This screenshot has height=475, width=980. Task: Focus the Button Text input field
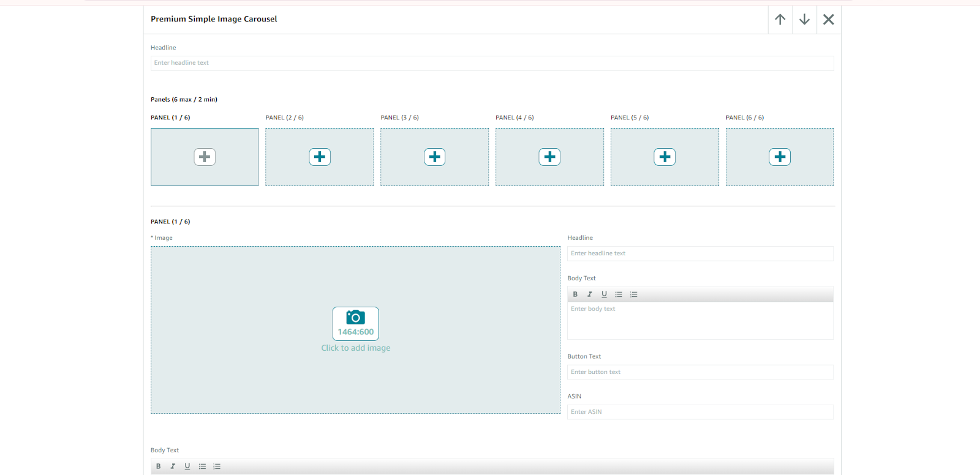coord(700,372)
